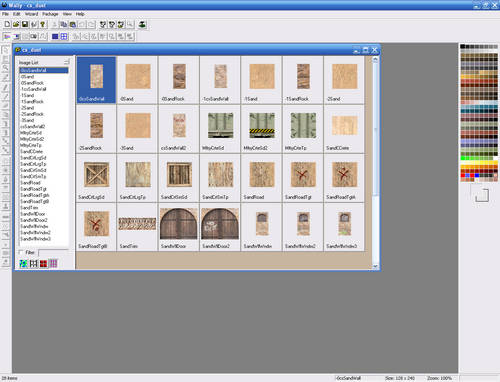
Task: Select the SandRoadTgt thumbnail
Action: click(303, 178)
